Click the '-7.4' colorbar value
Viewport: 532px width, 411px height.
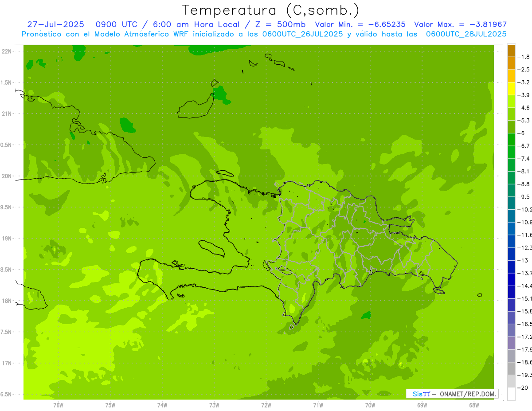pyautogui.click(x=524, y=159)
